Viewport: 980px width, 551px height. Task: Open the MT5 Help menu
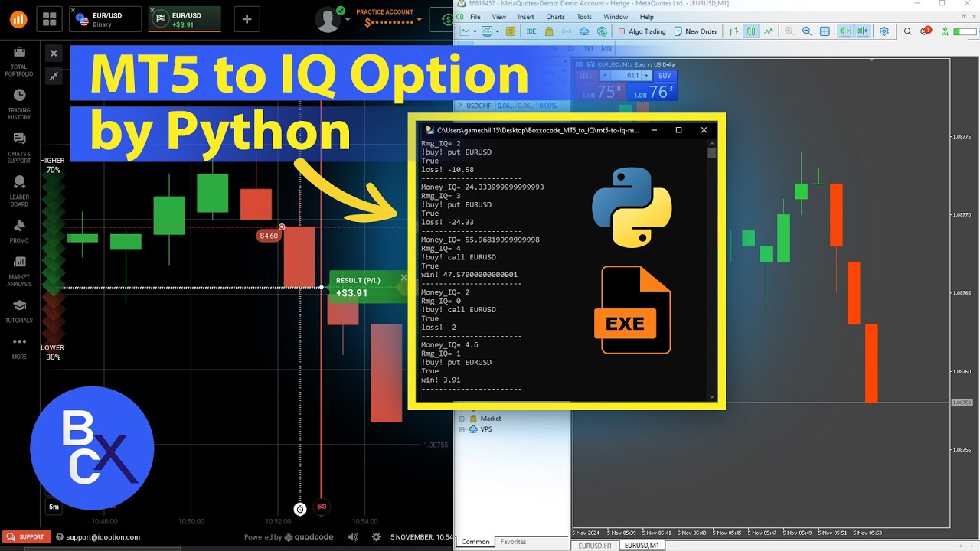pos(646,17)
